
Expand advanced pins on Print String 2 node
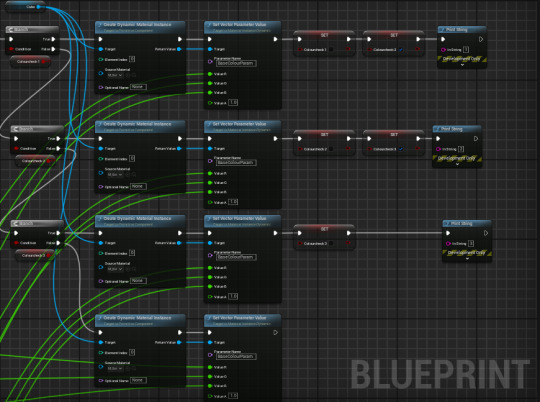tap(457, 164)
